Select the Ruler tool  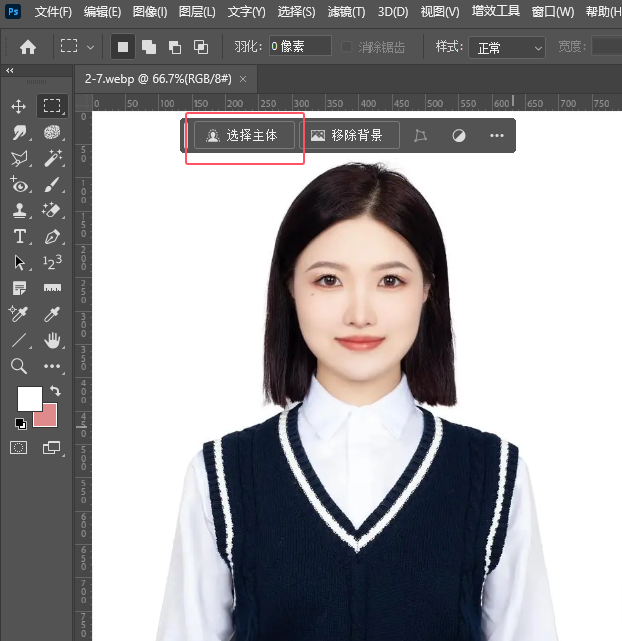click(x=52, y=288)
